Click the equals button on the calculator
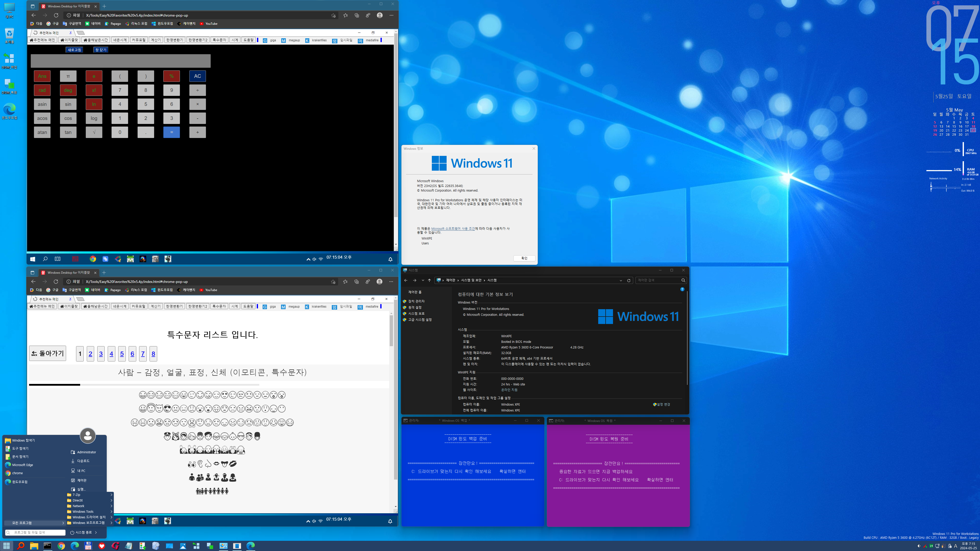The height and width of the screenshot is (551, 980). click(171, 132)
